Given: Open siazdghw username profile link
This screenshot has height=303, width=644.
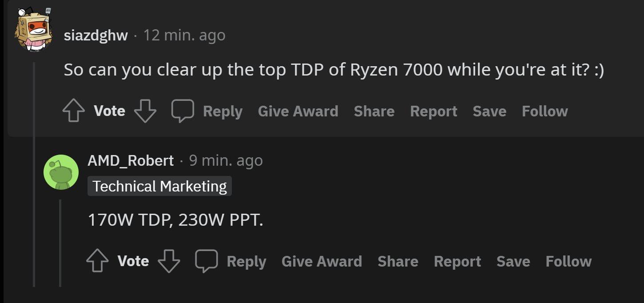Looking at the screenshot, I should (95, 35).
